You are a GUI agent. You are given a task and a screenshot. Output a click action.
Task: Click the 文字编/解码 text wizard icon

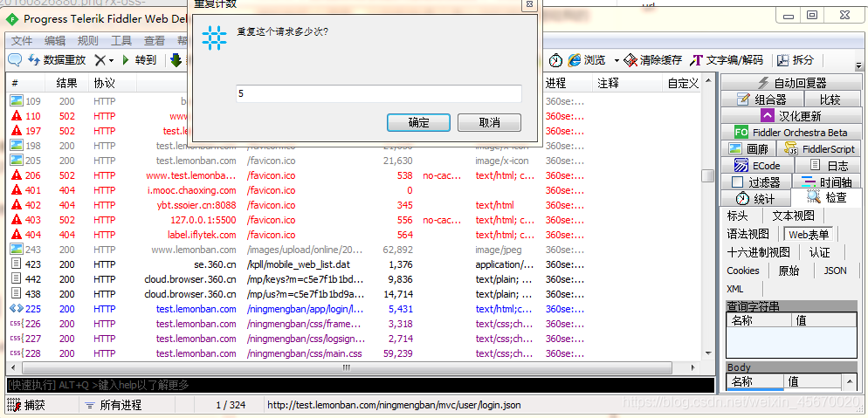[696, 59]
